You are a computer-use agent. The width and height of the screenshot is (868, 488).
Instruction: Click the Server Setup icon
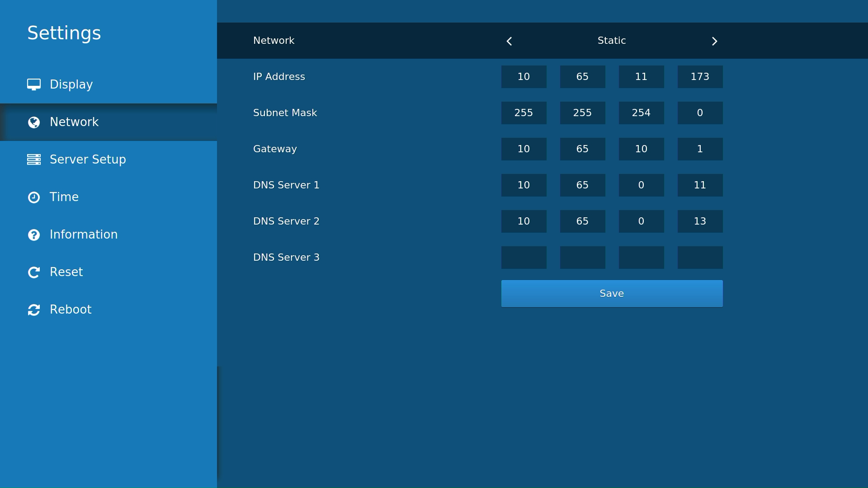pyautogui.click(x=35, y=160)
